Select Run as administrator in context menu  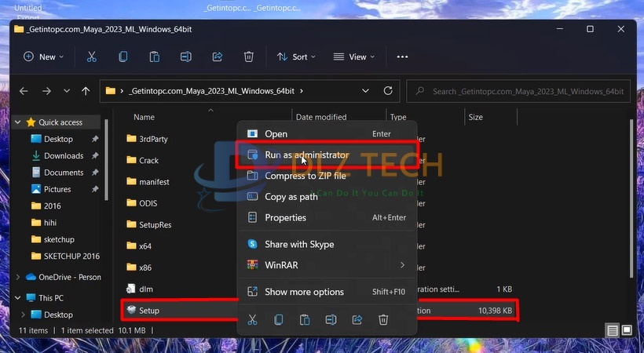click(x=306, y=155)
